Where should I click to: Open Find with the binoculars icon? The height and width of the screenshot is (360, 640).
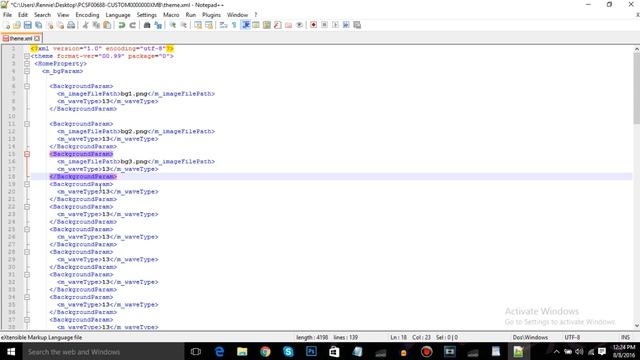pos(147,25)
